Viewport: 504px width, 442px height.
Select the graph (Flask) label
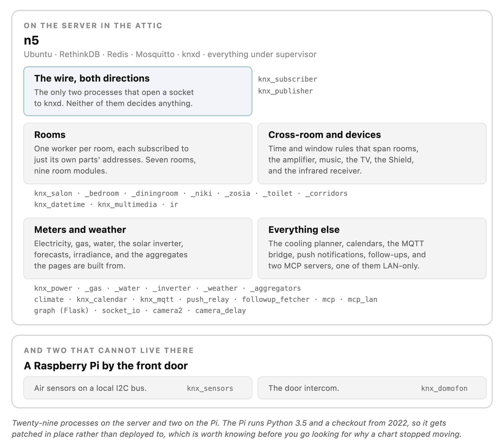[62, 310]
